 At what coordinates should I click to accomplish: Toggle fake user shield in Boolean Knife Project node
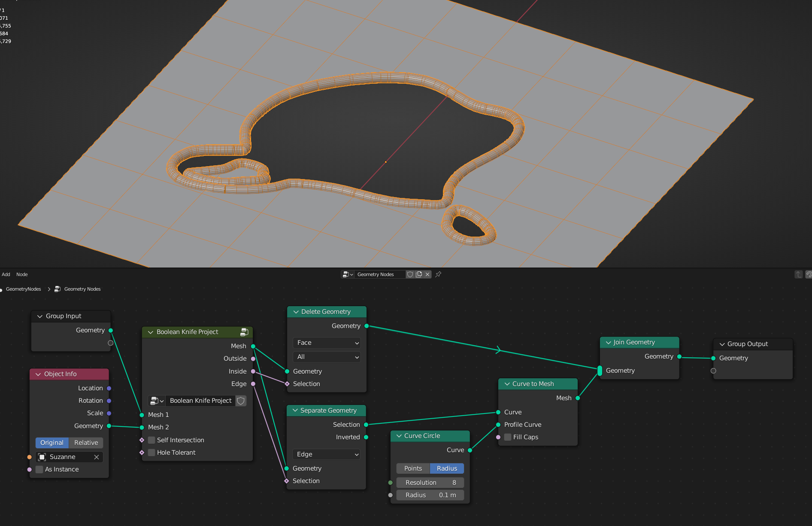click(x=241, y=401)
